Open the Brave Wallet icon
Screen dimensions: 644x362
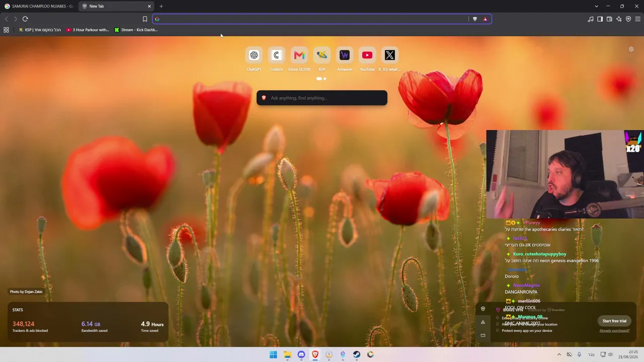tap(609, 19)
